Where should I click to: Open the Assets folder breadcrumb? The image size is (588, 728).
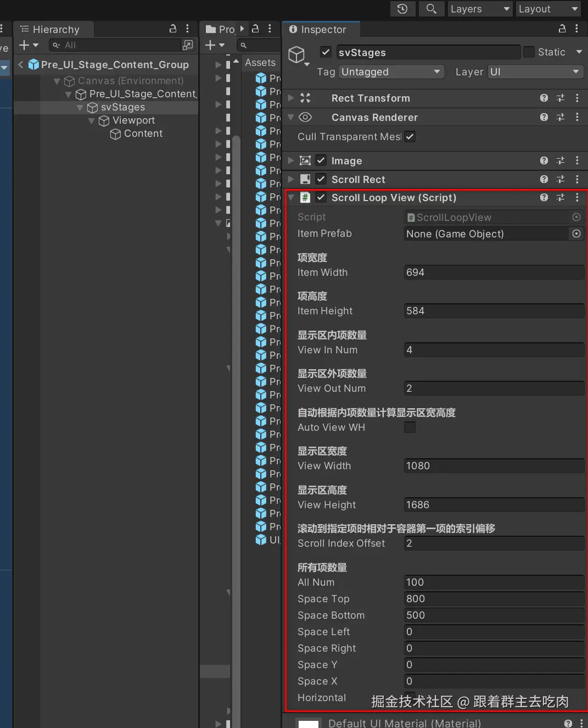[260, 63]
